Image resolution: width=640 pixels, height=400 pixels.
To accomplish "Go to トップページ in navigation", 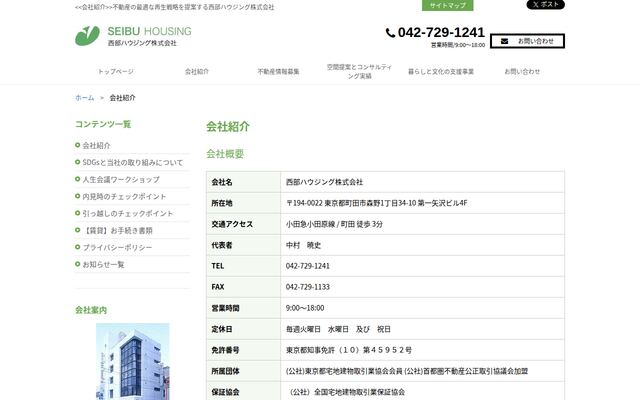I will [x=116, y=71].
